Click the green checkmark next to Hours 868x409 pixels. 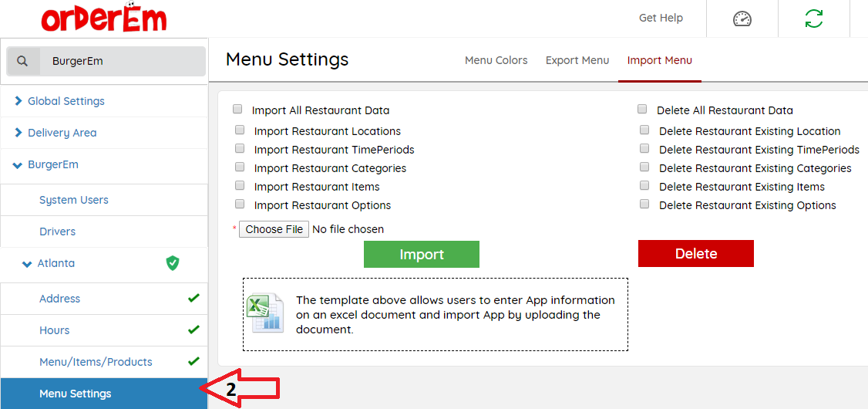coord(193,330)
